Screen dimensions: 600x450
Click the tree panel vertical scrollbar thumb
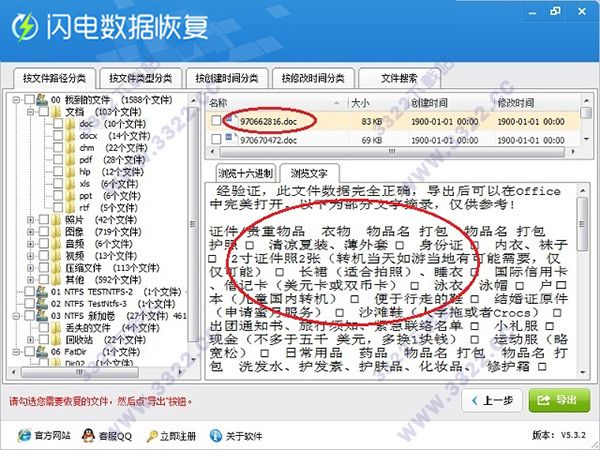pyautogui.click(x=193, y=224)
